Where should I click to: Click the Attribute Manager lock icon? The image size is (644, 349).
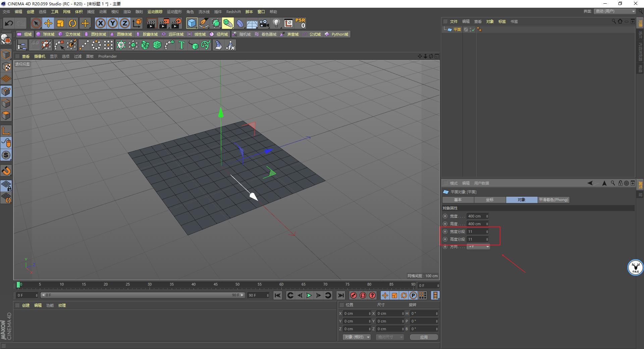pos(620,183)
